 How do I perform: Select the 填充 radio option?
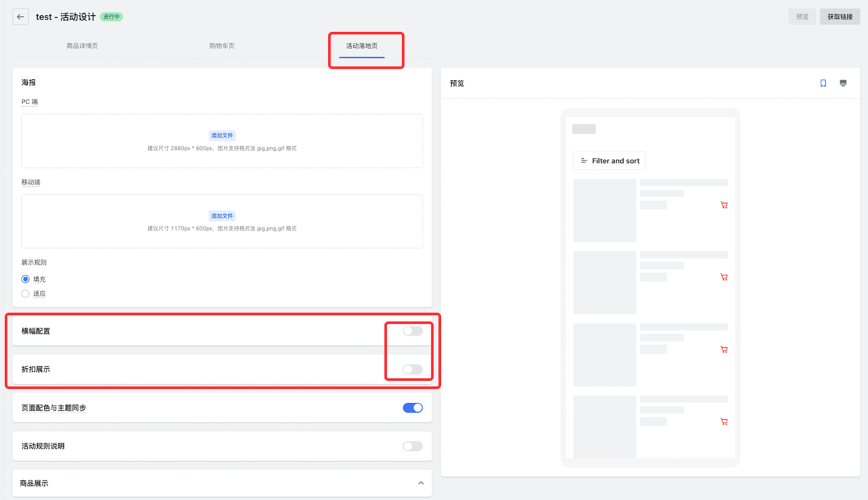[25, 279]
